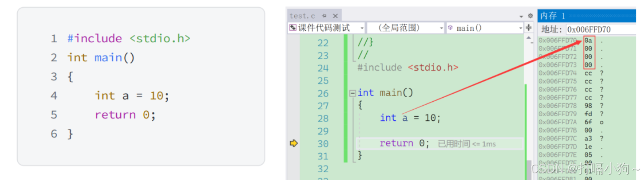The image size is (644, 180).
Task: Select memory byte 6f at 0x006FFD7A
Action: [588, 122]
